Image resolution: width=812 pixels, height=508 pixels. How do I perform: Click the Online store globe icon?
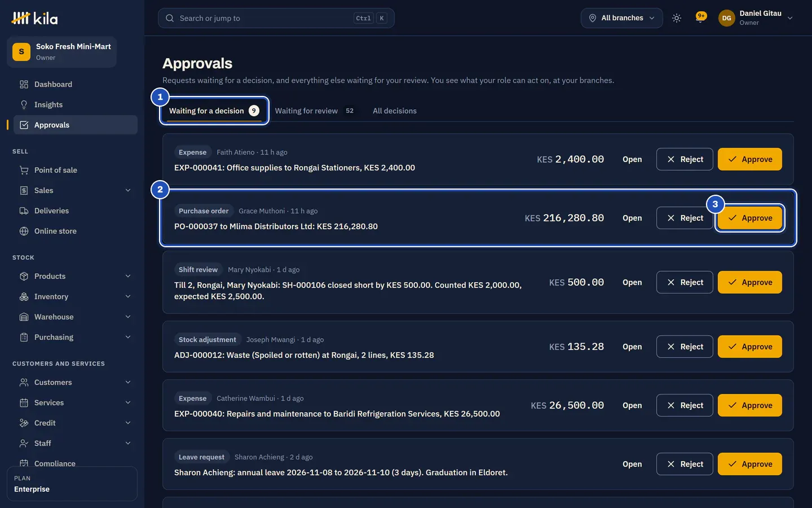[24, 231]
